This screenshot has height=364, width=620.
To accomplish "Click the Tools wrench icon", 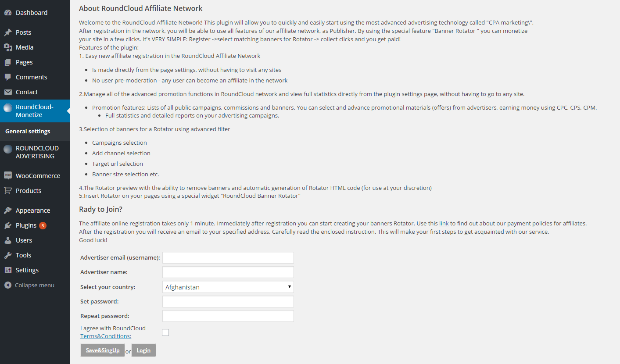I will click(x=8, y=255).
